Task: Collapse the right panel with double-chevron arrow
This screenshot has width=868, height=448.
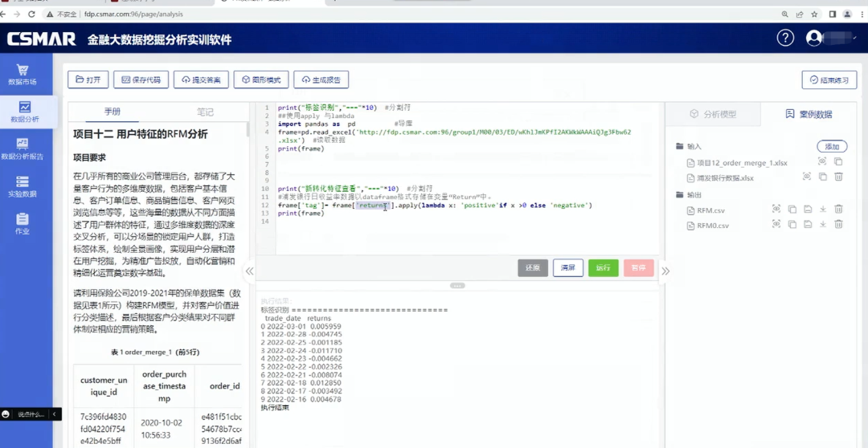Action: click(x=665, y=271)
